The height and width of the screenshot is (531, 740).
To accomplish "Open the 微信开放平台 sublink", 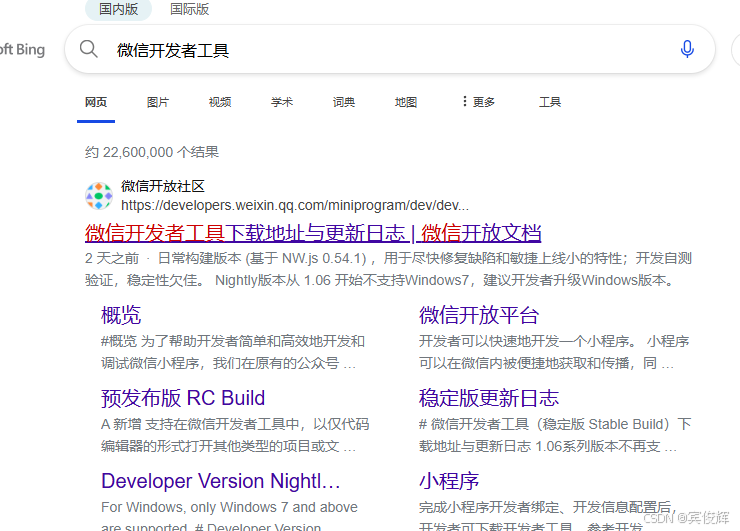I will tap(479, 315).
